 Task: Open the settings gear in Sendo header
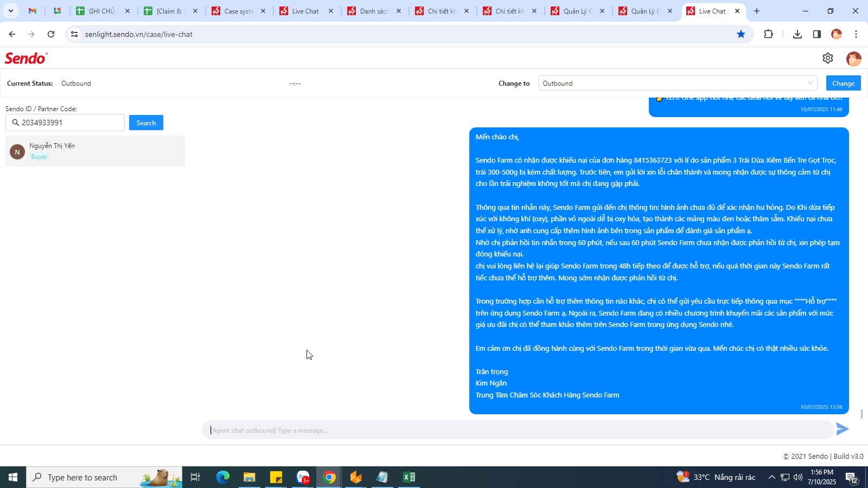click(827, 58)
